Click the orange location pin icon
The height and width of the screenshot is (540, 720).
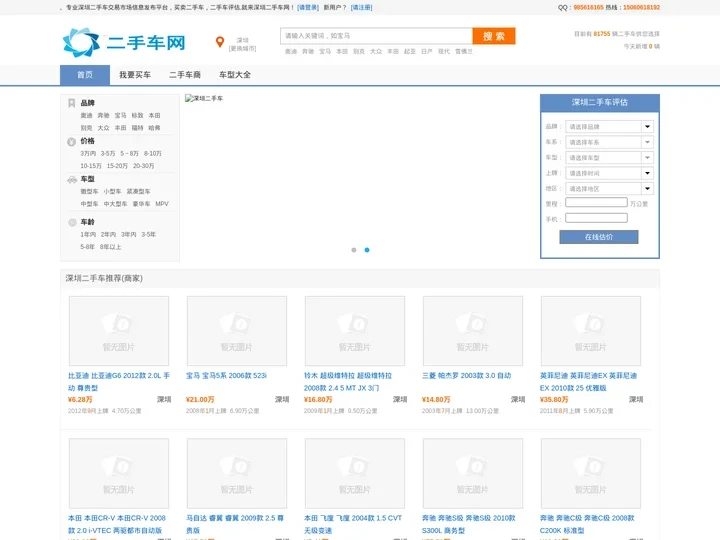point(220,42)
